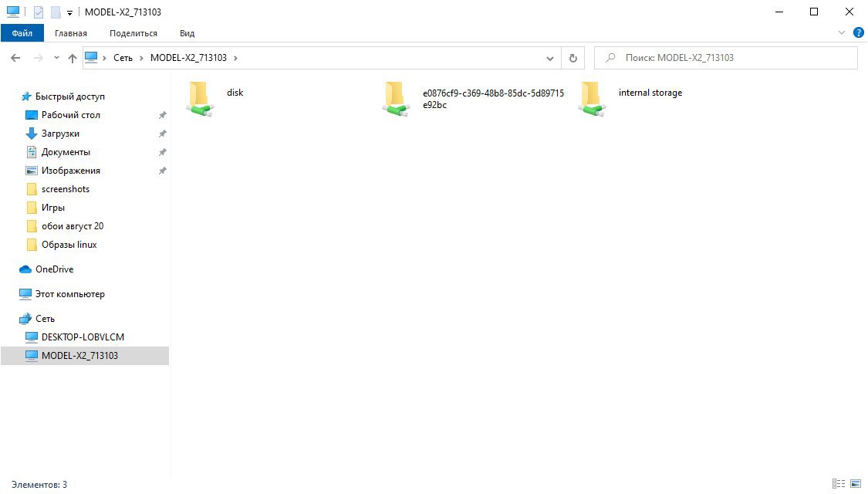Expand breadcrumb chevron after MODEL-X2_713103
868x494 pixels.
[235, 58]
